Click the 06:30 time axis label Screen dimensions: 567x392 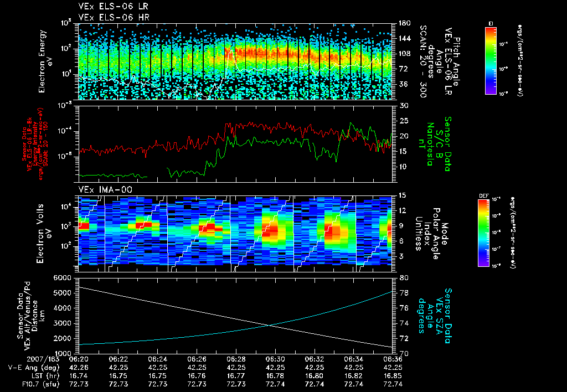[x=276, y=359]
